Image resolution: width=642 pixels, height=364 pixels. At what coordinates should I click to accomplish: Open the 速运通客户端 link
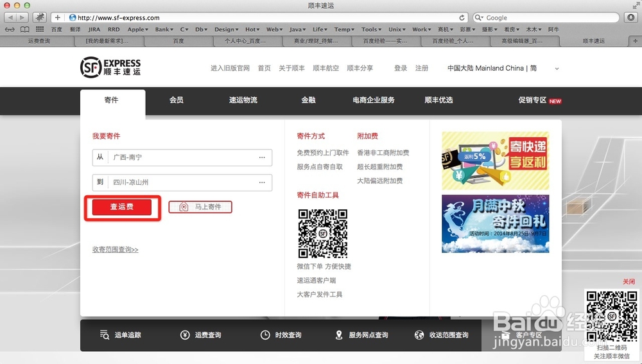(x=316, y=281)
